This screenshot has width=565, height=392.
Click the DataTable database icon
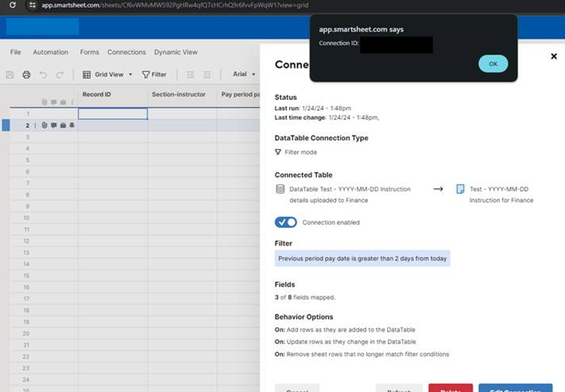(x=280, y=189)
